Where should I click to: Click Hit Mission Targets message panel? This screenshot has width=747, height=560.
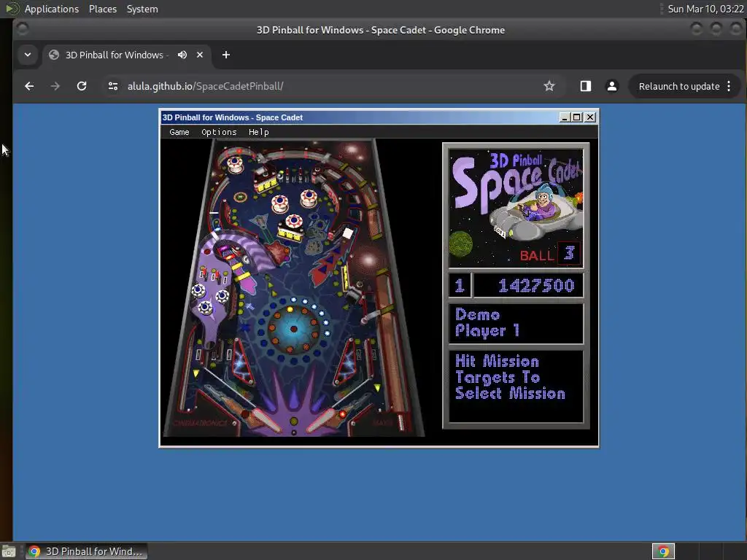(516, 386)
